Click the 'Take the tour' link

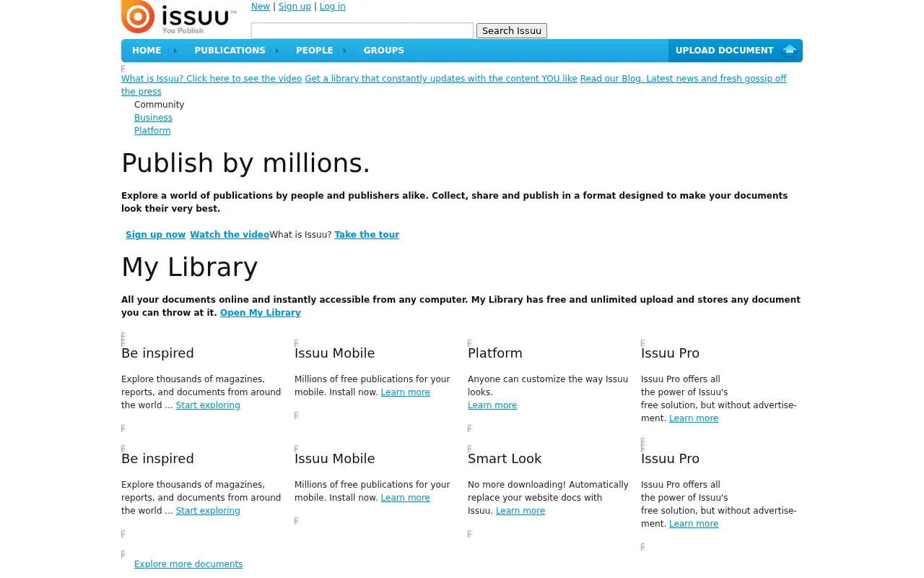pyautogui.click(x=367, y=235)
